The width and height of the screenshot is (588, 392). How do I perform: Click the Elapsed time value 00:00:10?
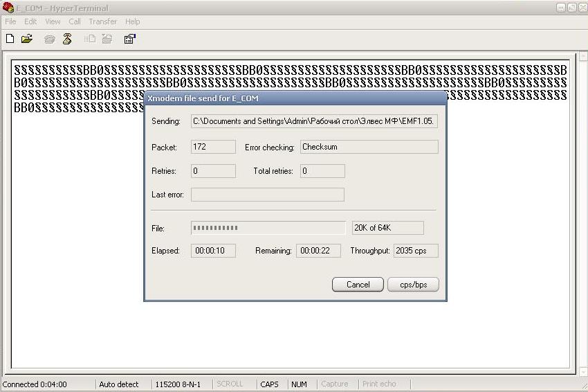213,251
